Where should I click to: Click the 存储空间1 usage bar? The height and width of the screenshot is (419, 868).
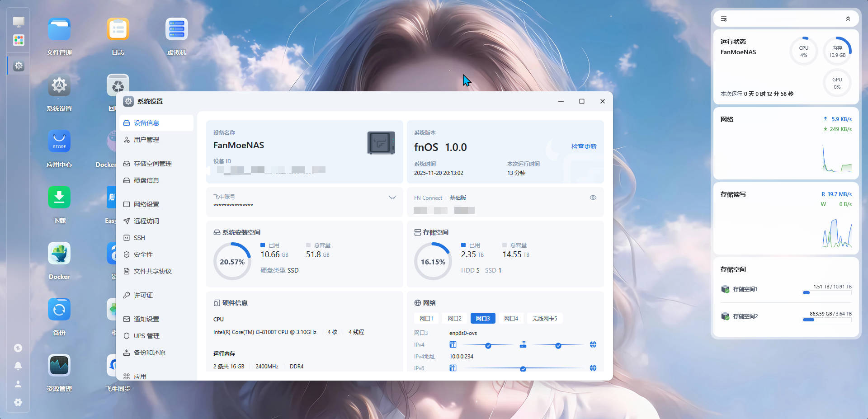[x=826, y=293]
